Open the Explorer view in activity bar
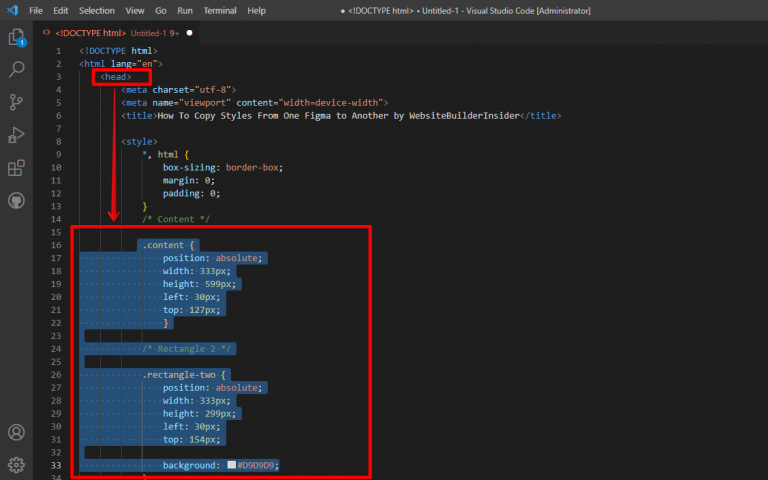Screen dimensions: 768x480 pos(16,38)
